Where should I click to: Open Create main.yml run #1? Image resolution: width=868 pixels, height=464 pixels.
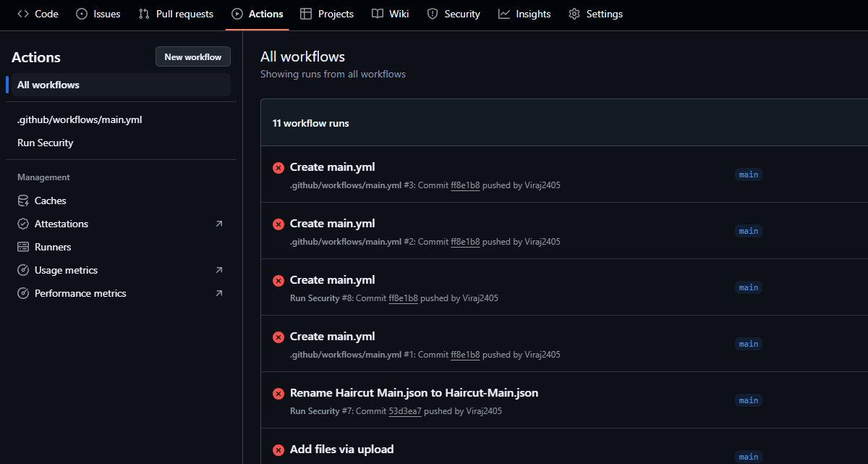point(332,336)
